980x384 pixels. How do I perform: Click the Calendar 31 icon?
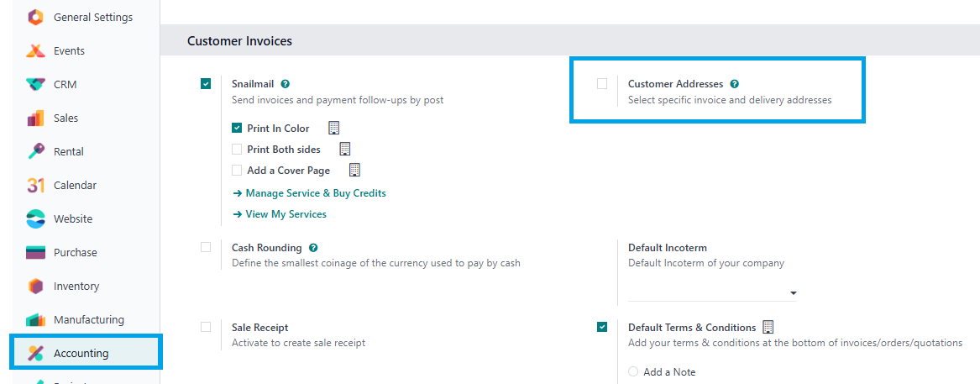[35, 185]
